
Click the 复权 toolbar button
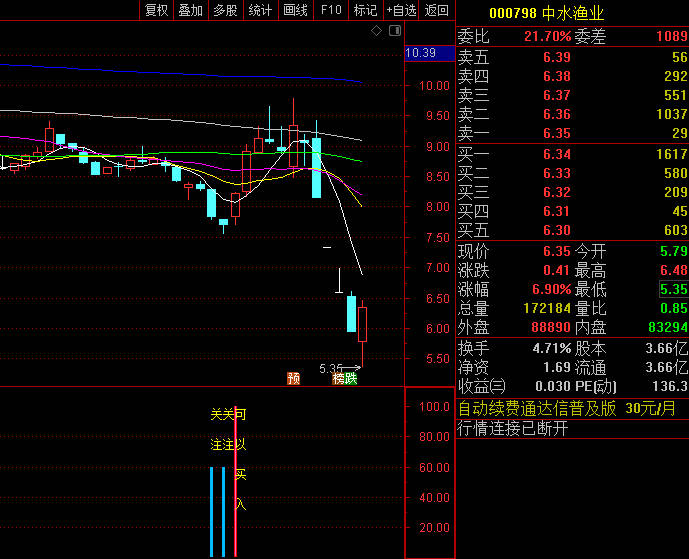pos(156,10)
